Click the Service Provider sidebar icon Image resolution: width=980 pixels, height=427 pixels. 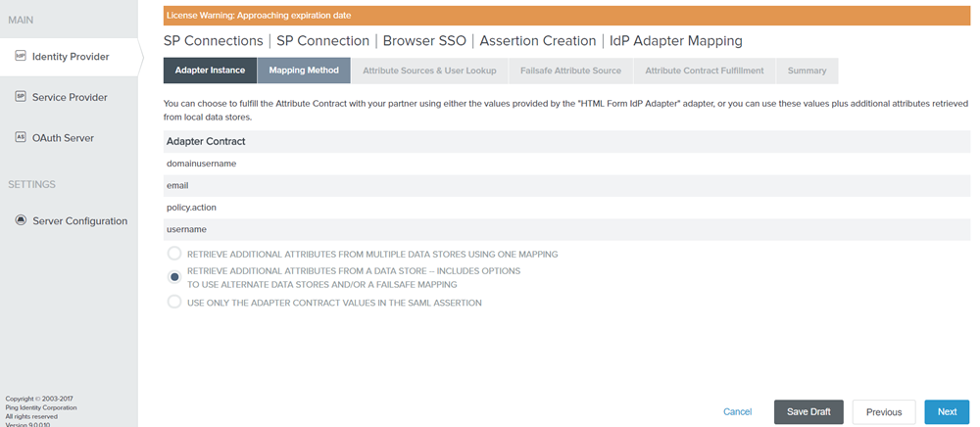[x=21, y=97]
